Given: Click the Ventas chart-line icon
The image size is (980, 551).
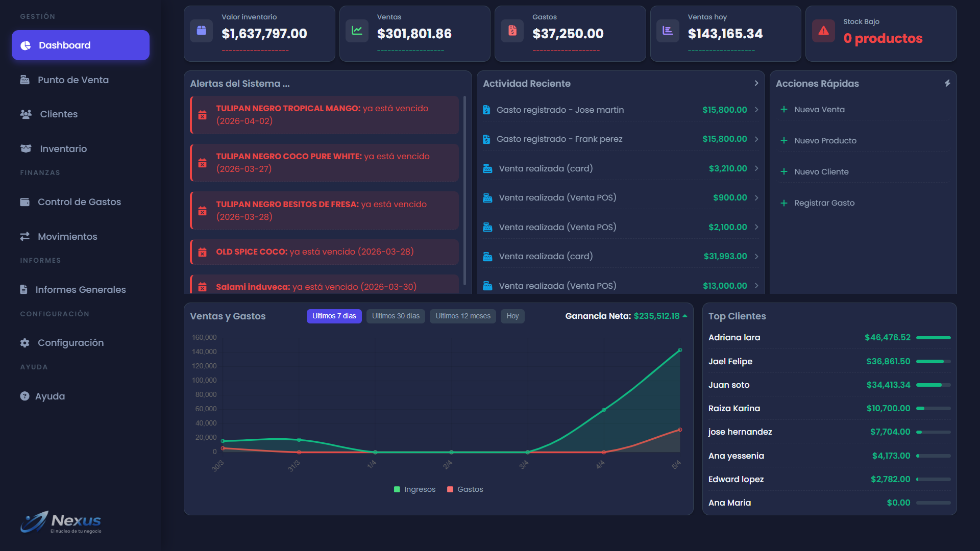Looking at the screenshot, I should coord(357,31).
